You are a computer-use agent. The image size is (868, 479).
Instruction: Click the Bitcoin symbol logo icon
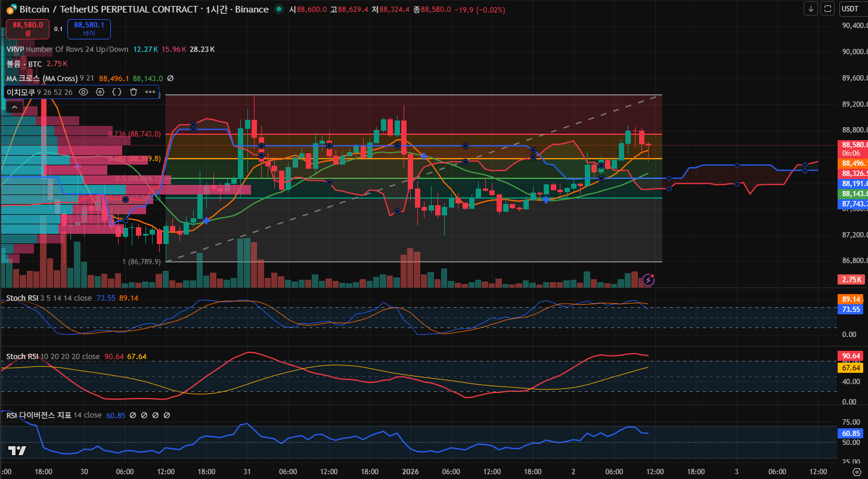11,10
